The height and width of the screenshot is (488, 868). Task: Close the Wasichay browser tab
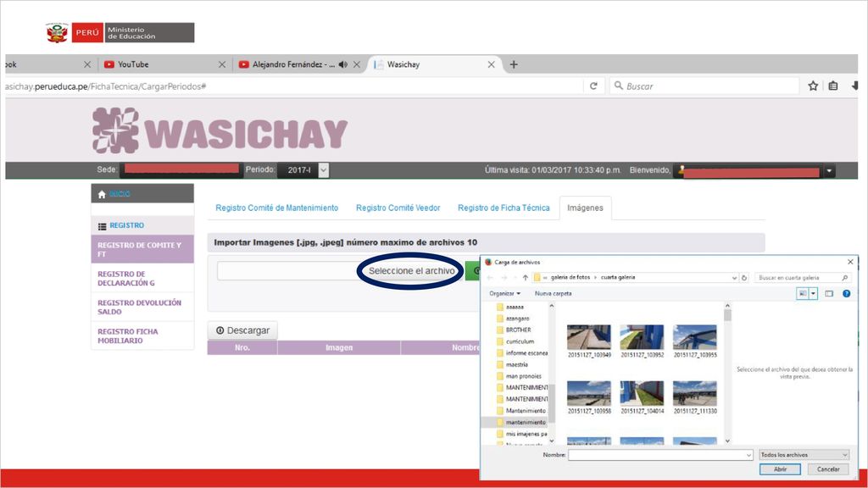[491, 64]
